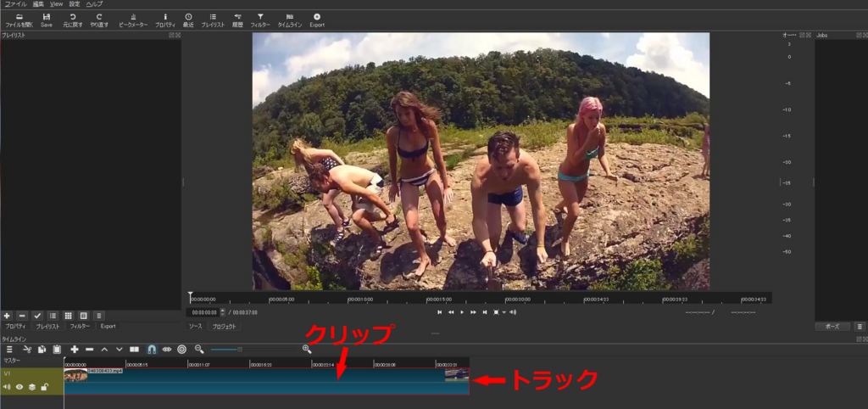Click the player volume speaker icon
Image resolution: width=868 pixels, height=409 pixels.
tap(513, 312)
